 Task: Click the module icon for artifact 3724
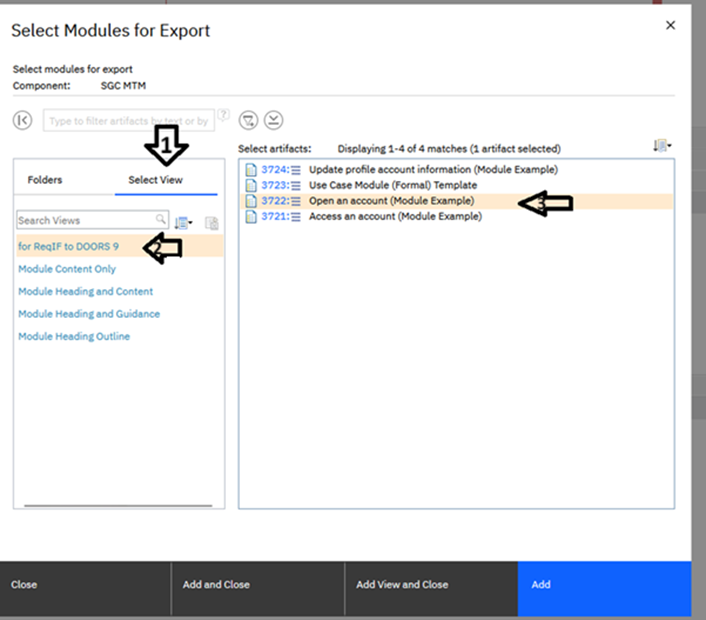coord(252,170)
